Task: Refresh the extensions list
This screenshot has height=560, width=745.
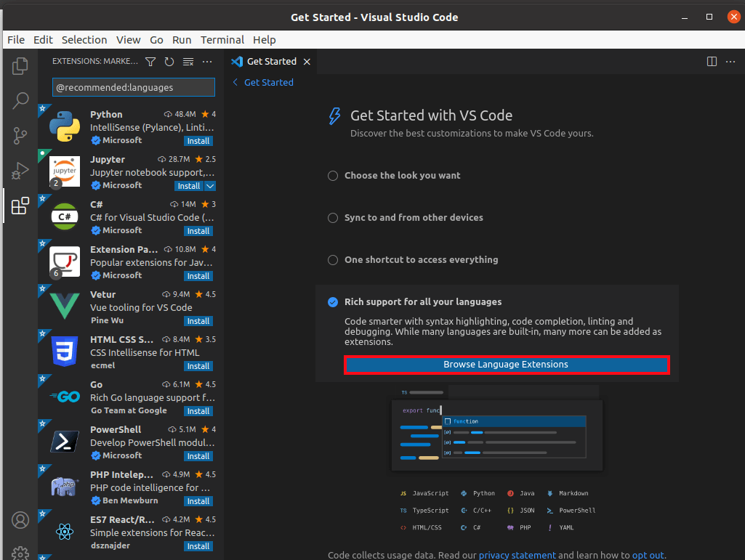Action: (169, 62)
